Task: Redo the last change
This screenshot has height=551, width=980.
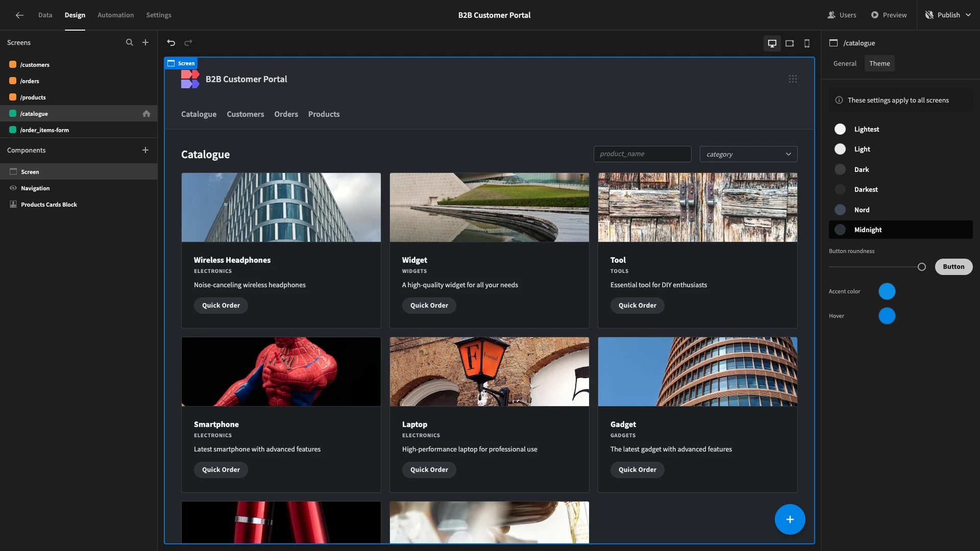Action: pos(188,43)
